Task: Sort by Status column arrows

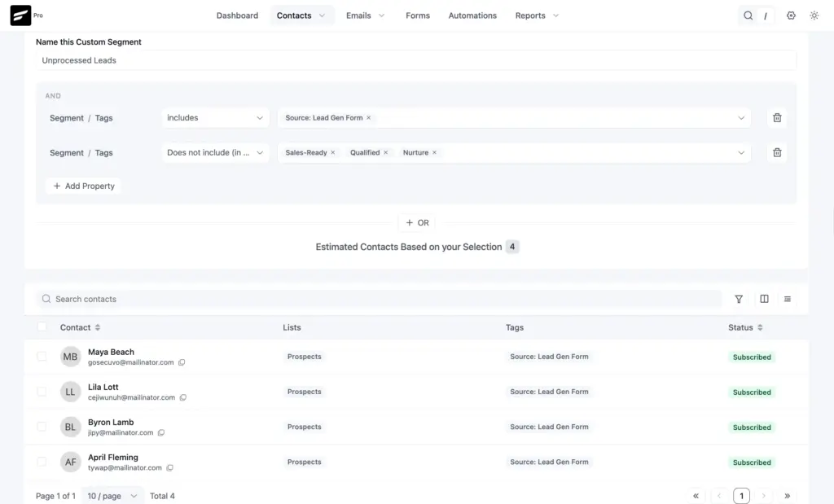Action: click(x=760, y=327)
